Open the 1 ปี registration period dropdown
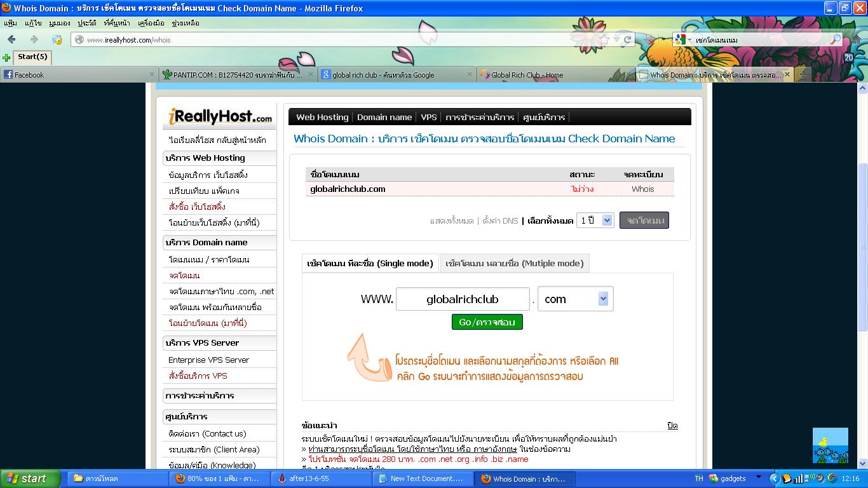 [x=595, y=220]
